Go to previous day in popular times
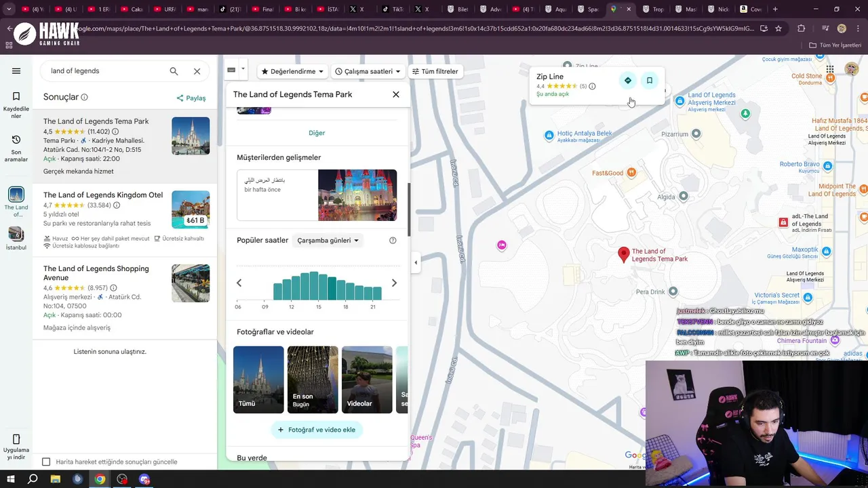This screenshot has width=868, height=488. pyautogui.click(x=239, y=283)
